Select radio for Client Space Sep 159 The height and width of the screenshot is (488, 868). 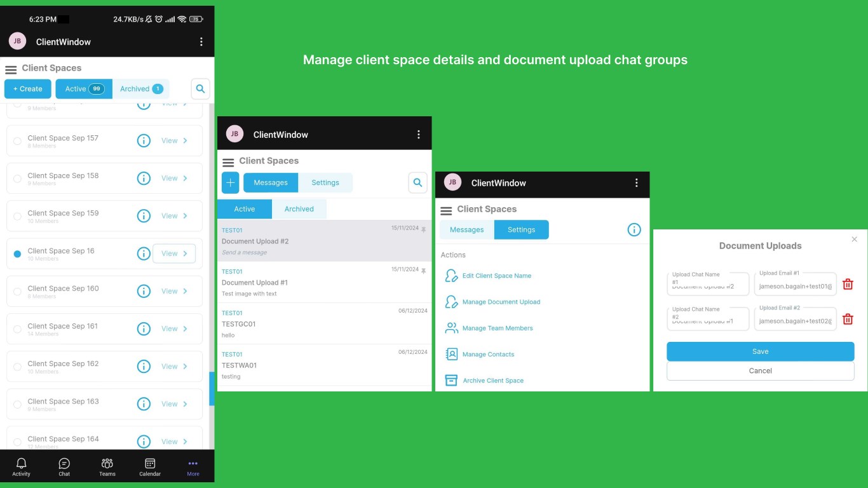coord(17,216)
